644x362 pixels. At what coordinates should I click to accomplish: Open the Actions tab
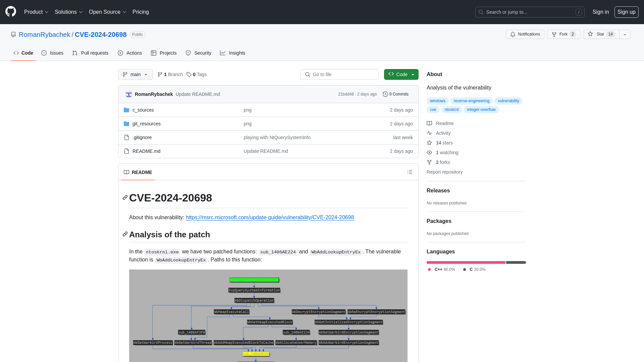click(x=130, y=53)
